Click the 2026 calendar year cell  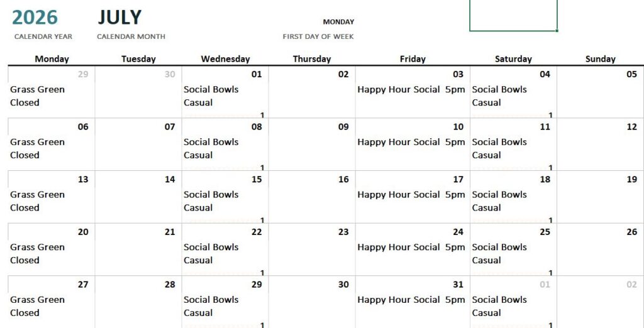(35, 17)
